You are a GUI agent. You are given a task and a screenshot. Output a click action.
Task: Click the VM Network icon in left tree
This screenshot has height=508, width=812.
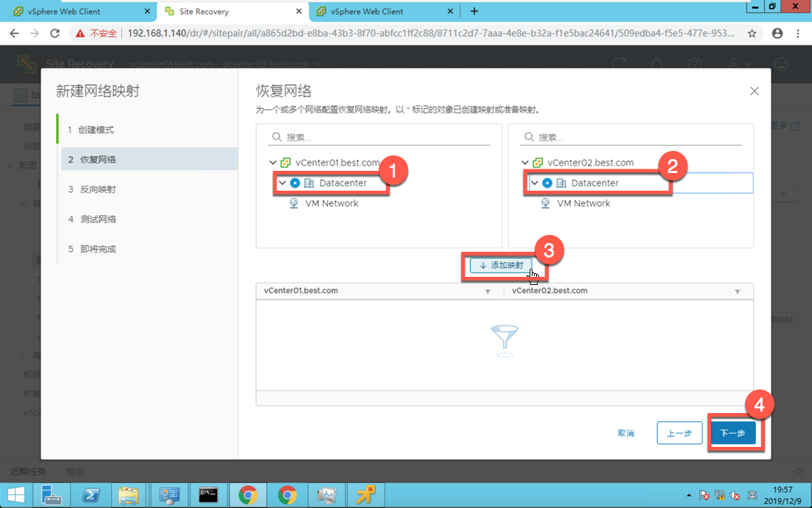pyautogui.click(x=293, y=203)
